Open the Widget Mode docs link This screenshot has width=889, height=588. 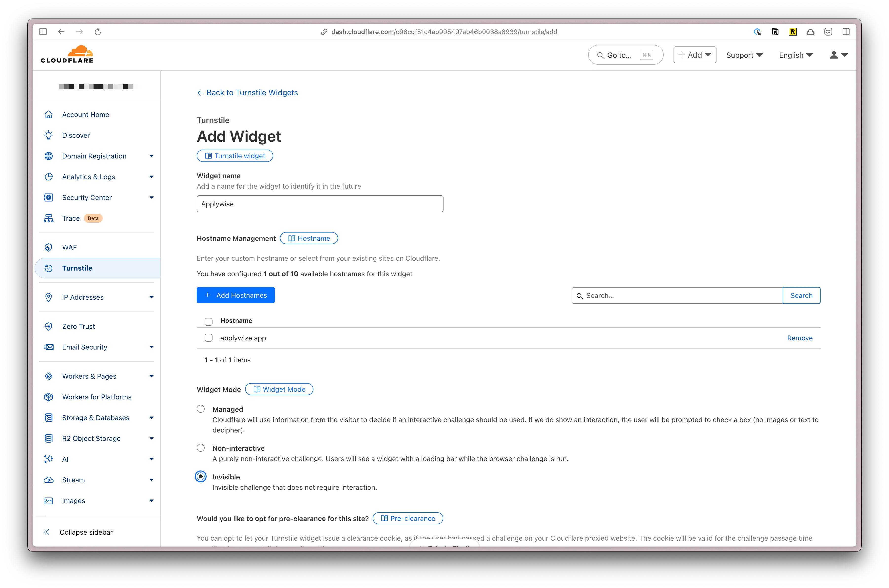click(x=279, y=389)
